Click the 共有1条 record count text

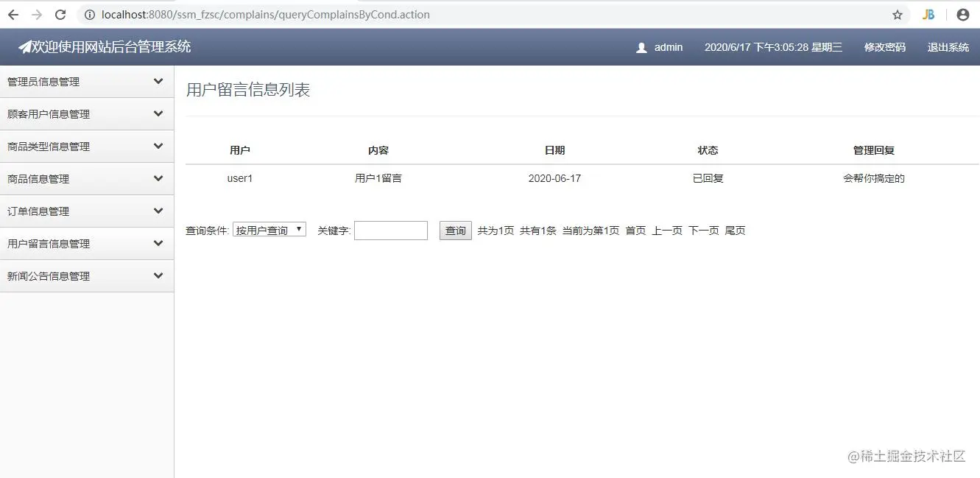(538, 231)
